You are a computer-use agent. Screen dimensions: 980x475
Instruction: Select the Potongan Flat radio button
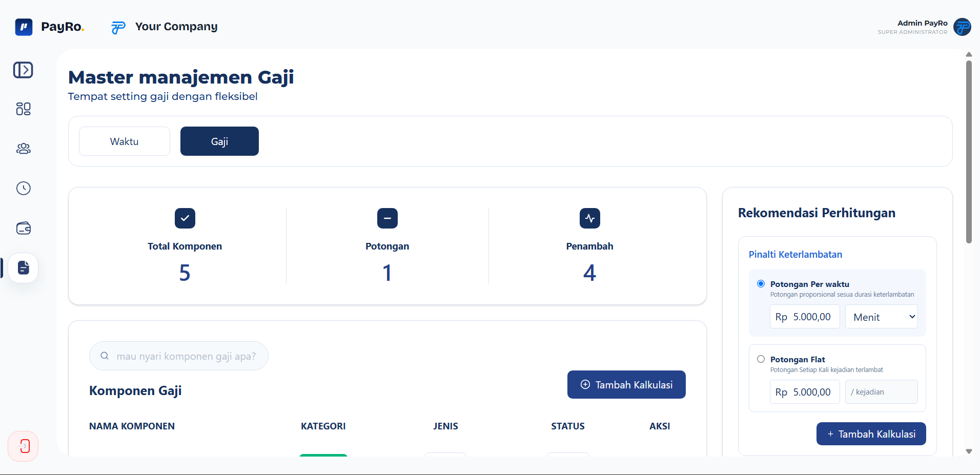pos(761,359)
